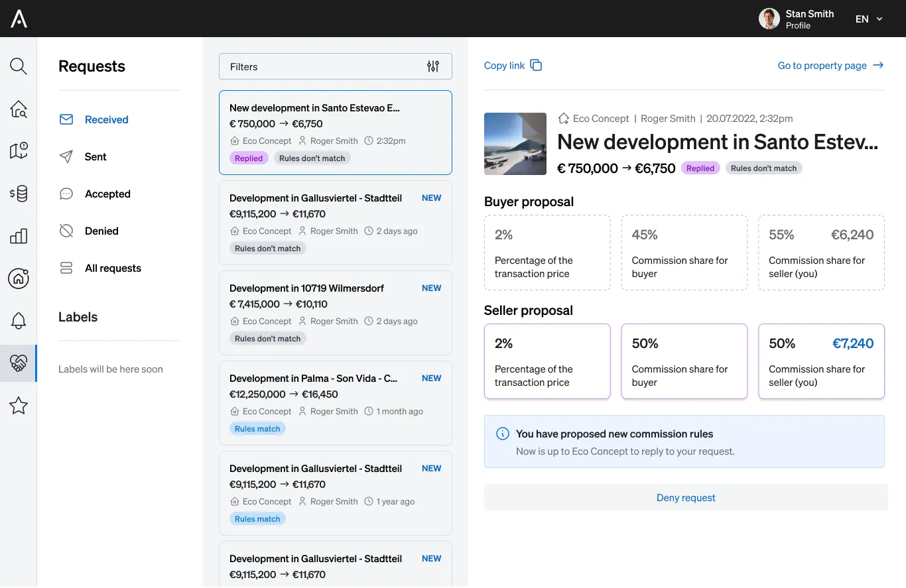Click the Deny request button
Screen dimensions: 906x588
coord(686,498)
